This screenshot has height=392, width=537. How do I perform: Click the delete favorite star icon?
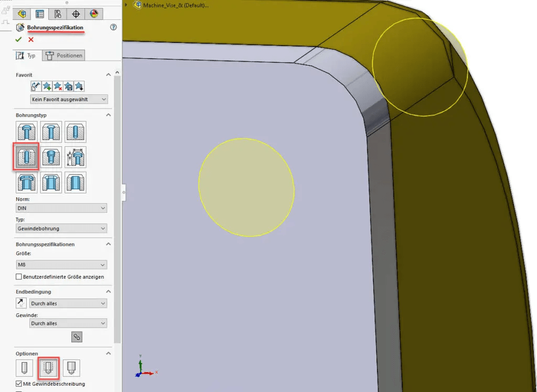pyautogui.click(x=58, y=86)
